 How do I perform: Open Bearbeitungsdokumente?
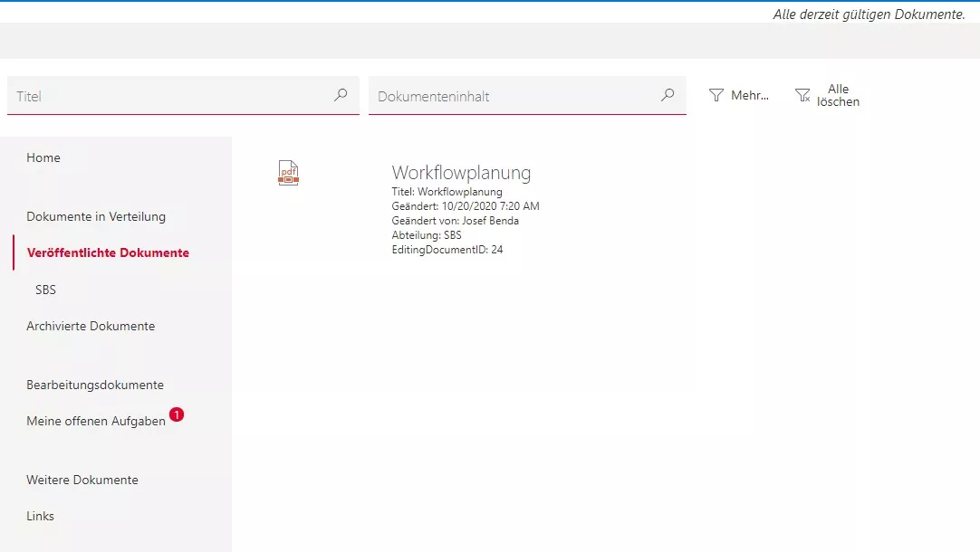(94, 384)
